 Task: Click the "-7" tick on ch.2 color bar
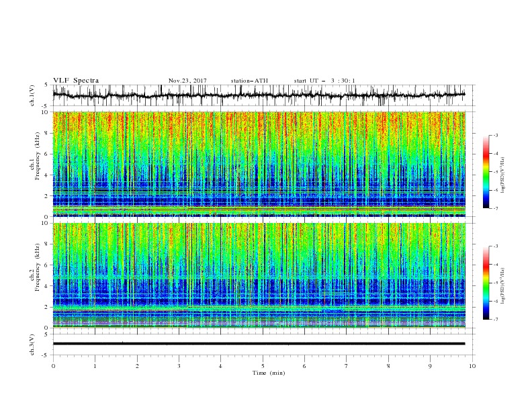pos(495,320)
